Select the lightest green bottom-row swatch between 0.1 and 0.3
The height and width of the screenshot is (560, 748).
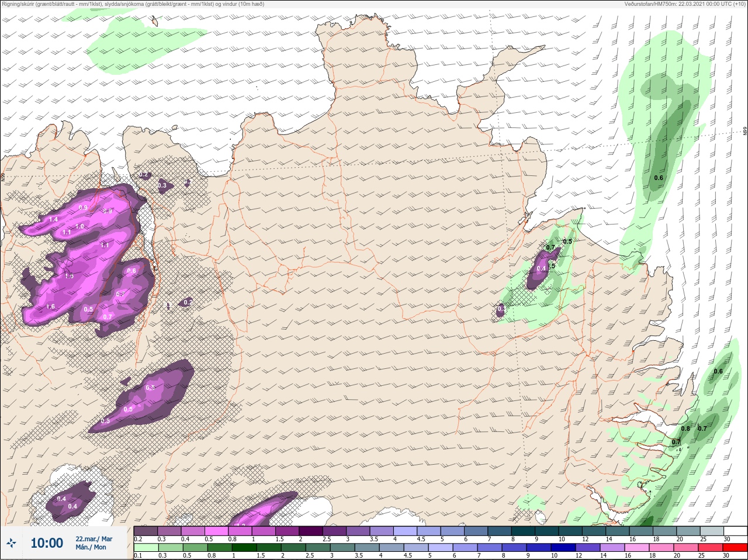point(146,548)
